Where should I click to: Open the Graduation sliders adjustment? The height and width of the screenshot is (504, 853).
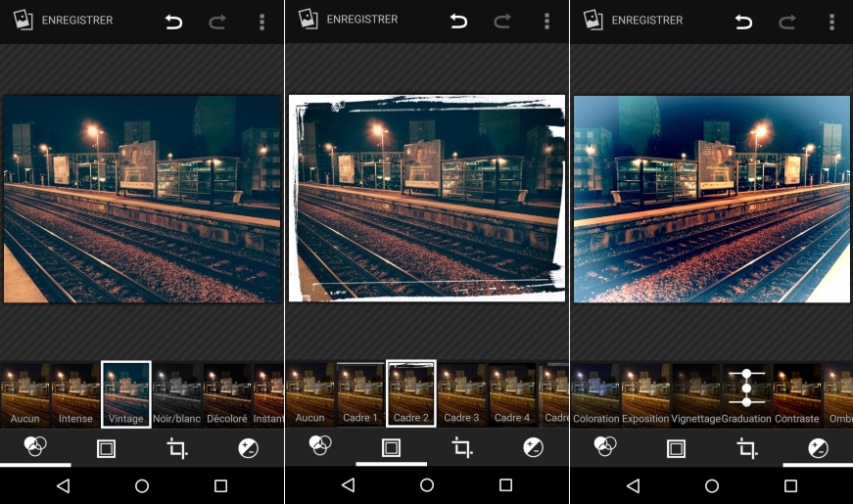click(746, 395)
